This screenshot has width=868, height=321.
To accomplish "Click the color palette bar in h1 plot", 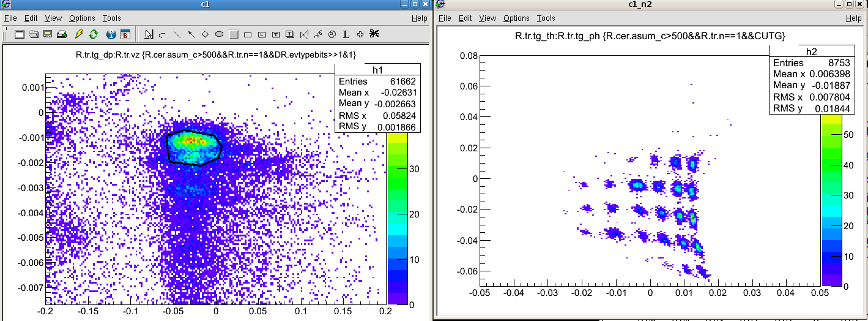I will (397, 218).
